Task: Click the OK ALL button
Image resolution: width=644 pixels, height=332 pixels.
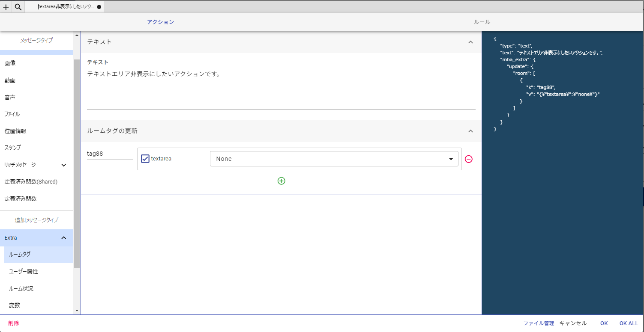Action: 629,323
